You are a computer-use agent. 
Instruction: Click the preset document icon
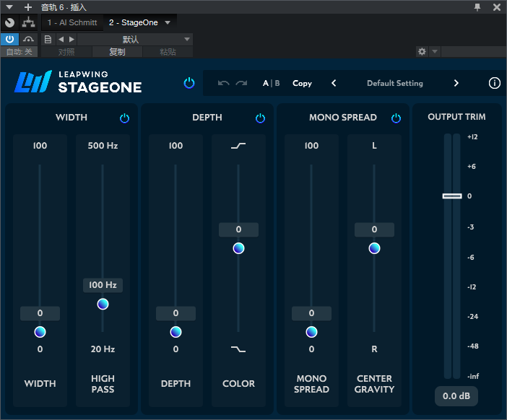click(x=48, y=40)
